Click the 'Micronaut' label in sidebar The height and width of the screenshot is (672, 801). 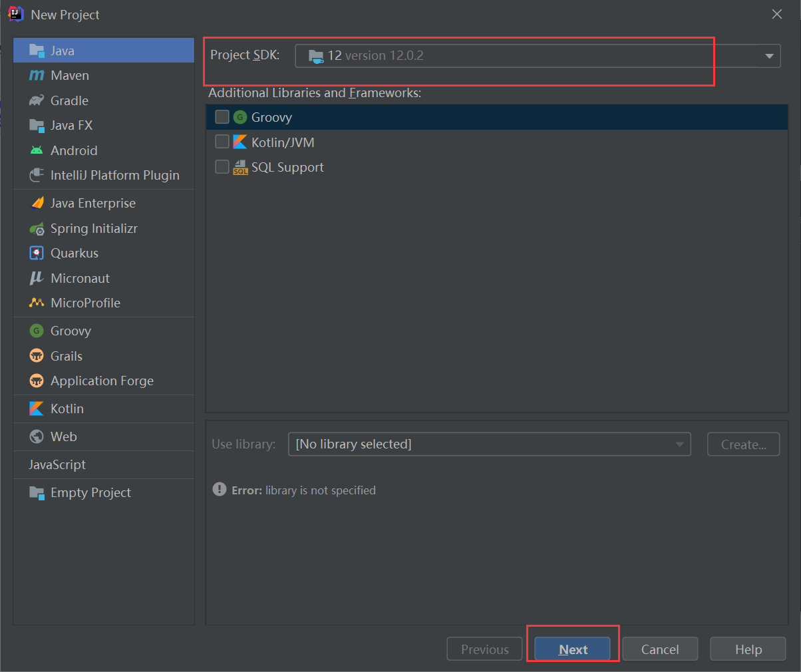click(80, 278)
